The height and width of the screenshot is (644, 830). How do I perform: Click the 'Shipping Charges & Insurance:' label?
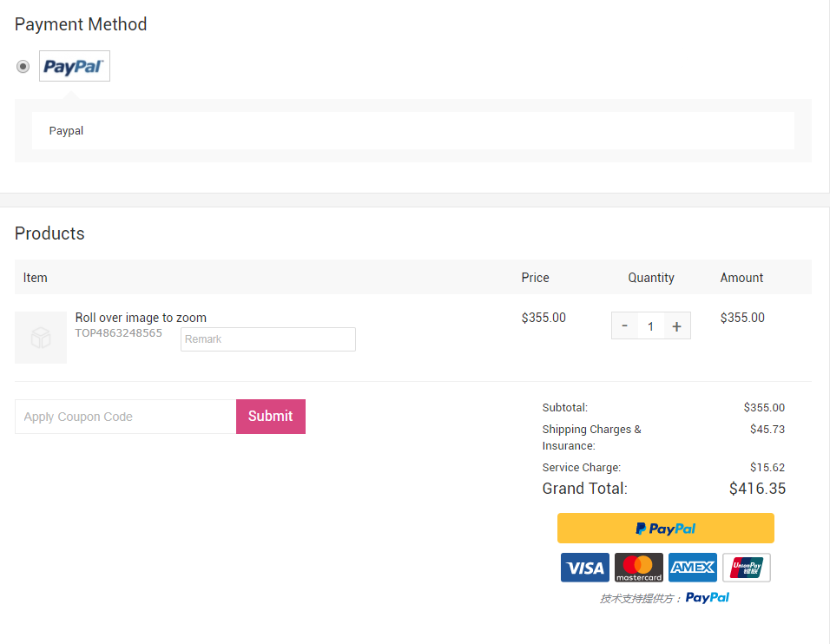(591, 437)
